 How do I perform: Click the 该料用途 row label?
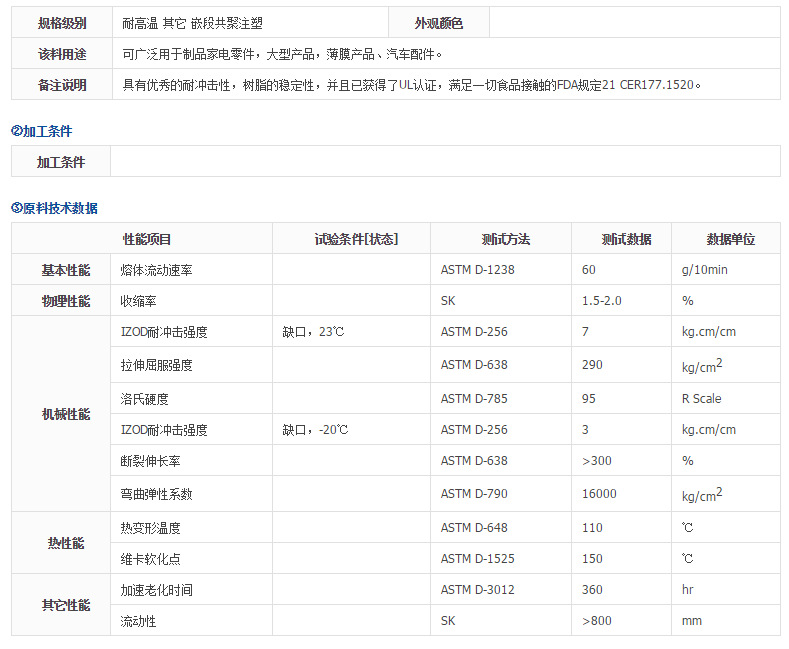[62, 54]
